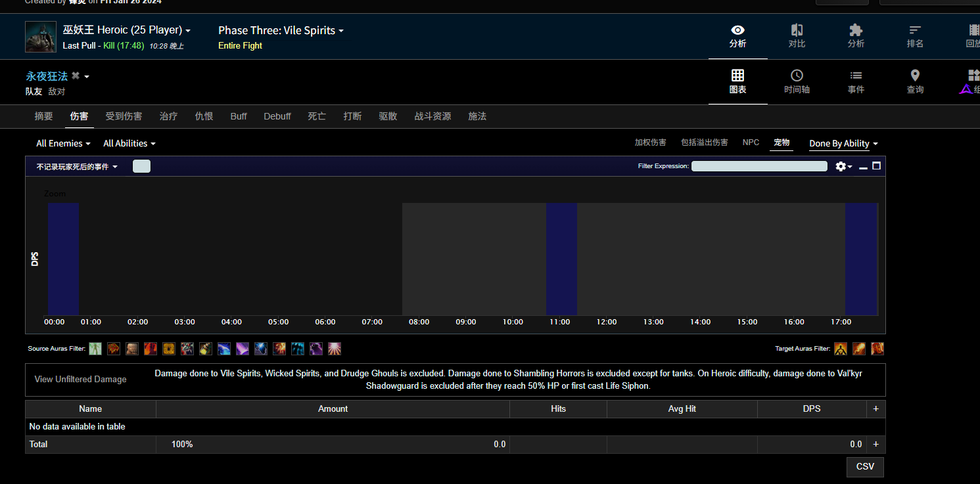Screen dimensions: 980x484
Task: Click the Lich King boss portrait thumbnail
Action: [x=41, y=37]
